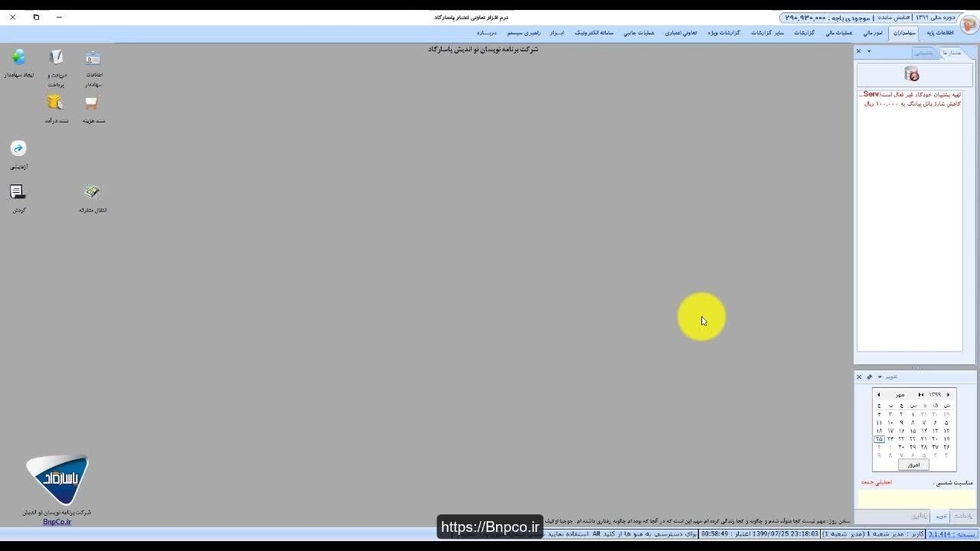Image resolution: width=980 pixels, height=551 pixels.
Task: Open the انتقال متفرقه money icon
Action: click(x=93, y=192)
